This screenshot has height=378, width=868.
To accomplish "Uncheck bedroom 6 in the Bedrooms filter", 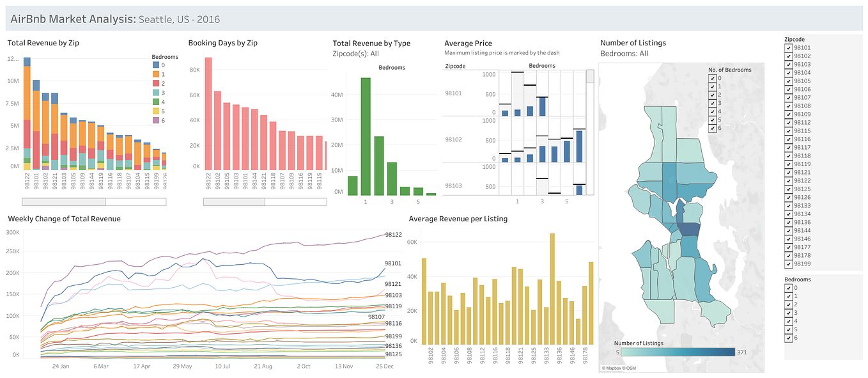I will (x=787, y=337).
